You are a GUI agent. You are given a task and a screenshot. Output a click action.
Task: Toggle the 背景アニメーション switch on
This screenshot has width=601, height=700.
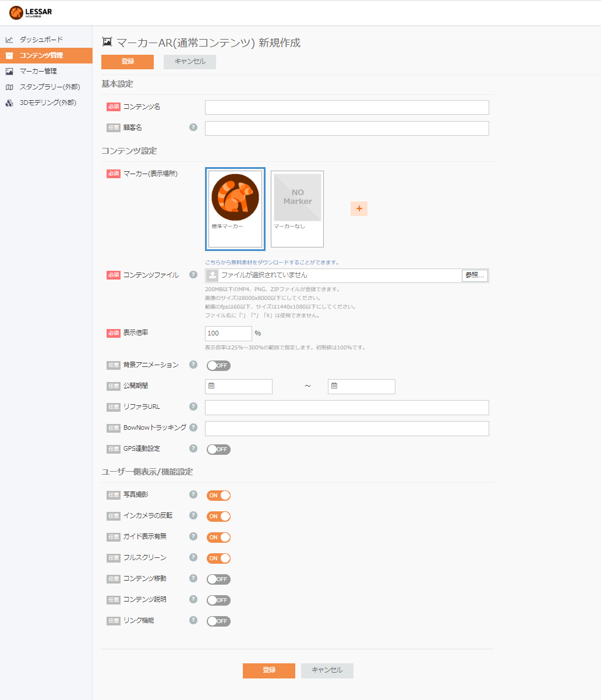click(x=218, y=366)
